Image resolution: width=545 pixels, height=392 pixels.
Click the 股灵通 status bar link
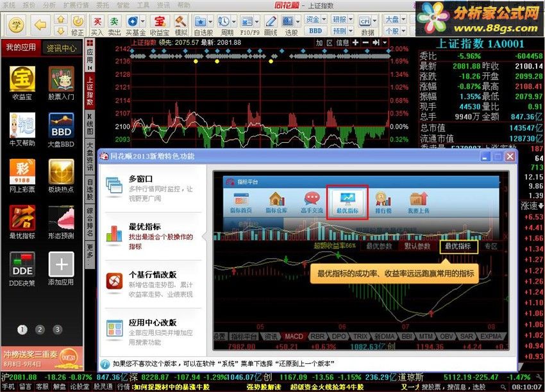click(x=103, y=387)
